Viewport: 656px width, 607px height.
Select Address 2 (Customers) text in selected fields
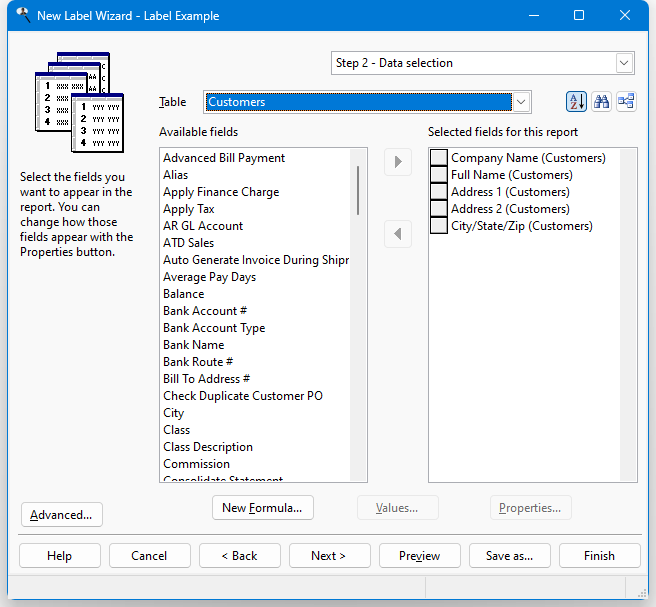(x=510, y=209)
